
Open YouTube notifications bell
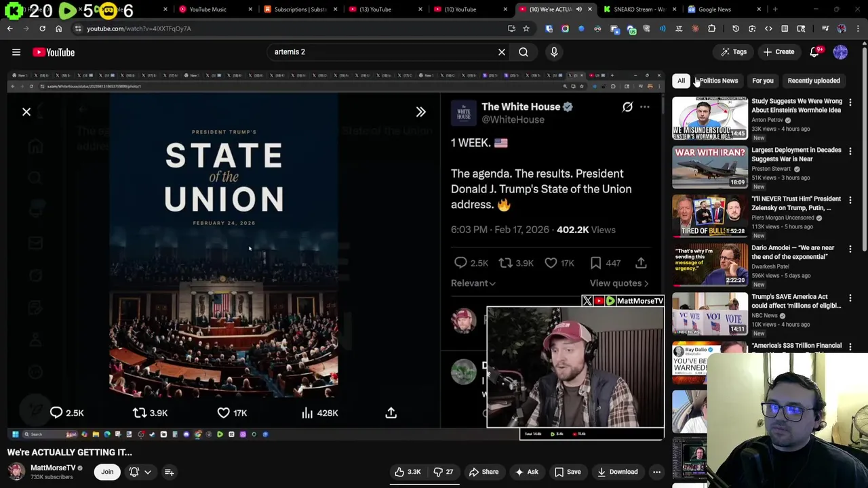[x=815, y=52]
